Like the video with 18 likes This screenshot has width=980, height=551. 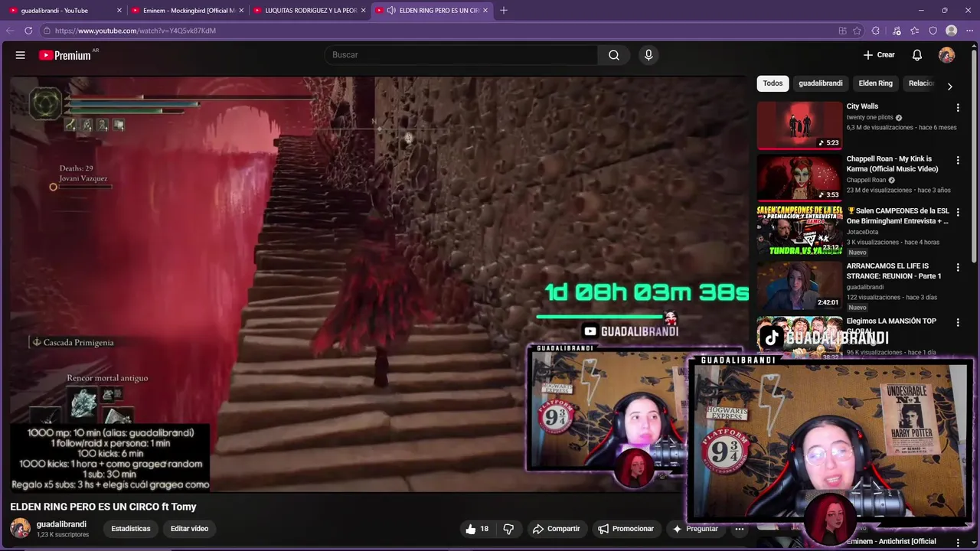(476, 529)
